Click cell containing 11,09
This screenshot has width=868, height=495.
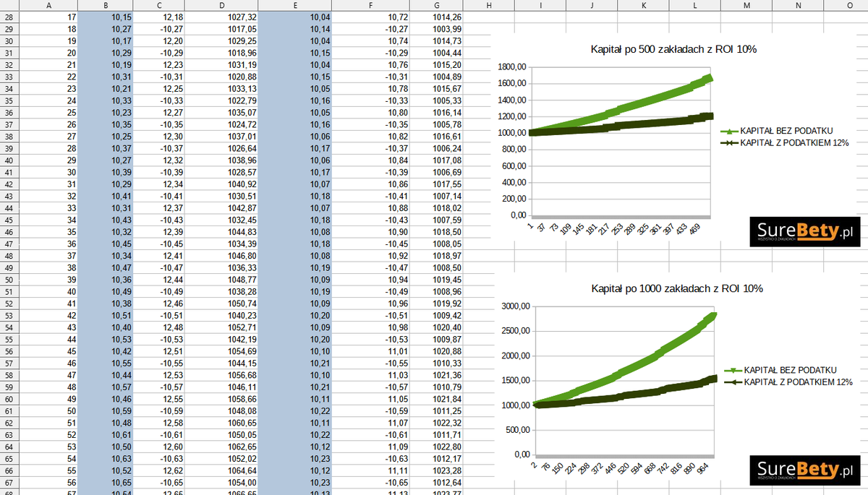click(x=370, y=447)
